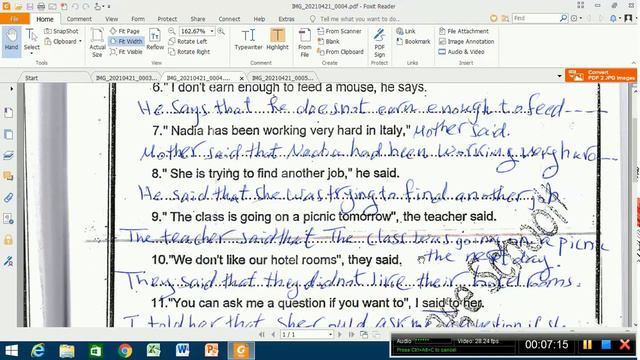Insert a Link
Screen dimensions: 640x360
coord(406,31)
